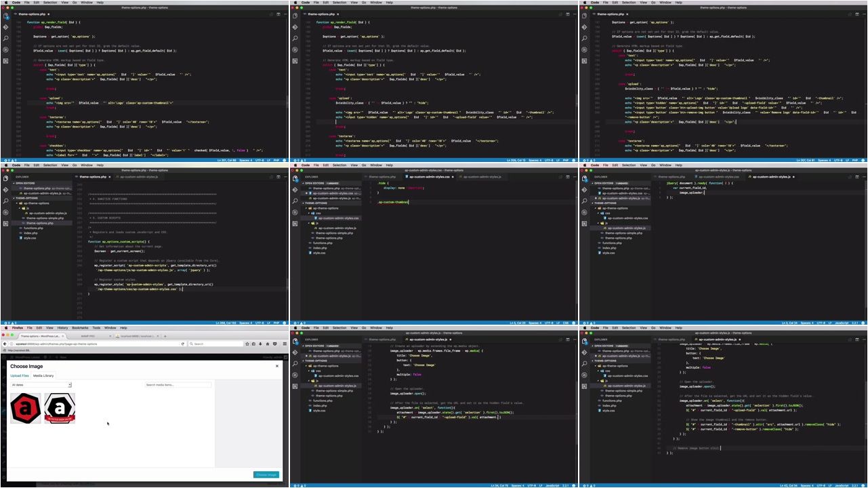Image resolution: width=868 pixels, height=488 pixels.
Task: Open more actions ellipsis in Ln 269 Code window
Action: [x=285, y=177]
